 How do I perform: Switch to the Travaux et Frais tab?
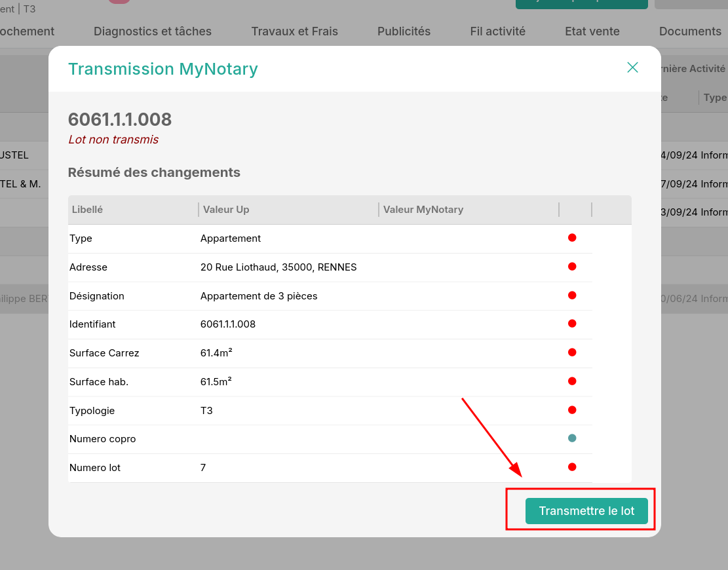coord(294,31)
